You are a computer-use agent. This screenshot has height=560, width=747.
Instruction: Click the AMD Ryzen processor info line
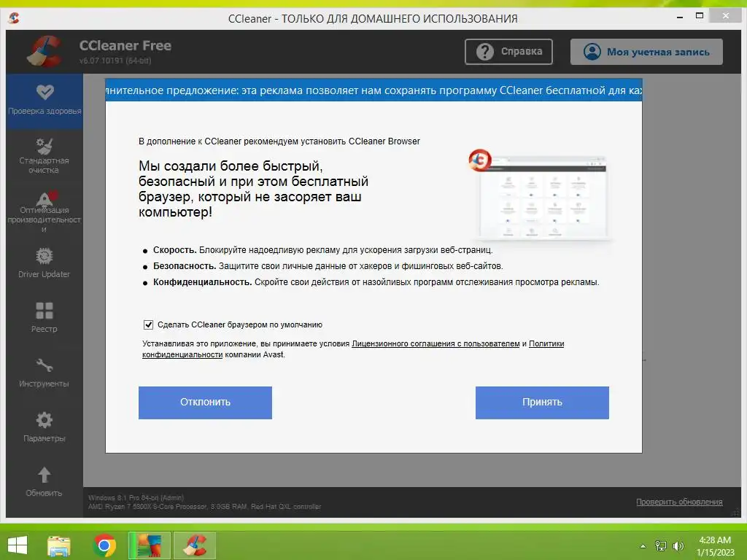pyautogui.click(x=204, y=507)
